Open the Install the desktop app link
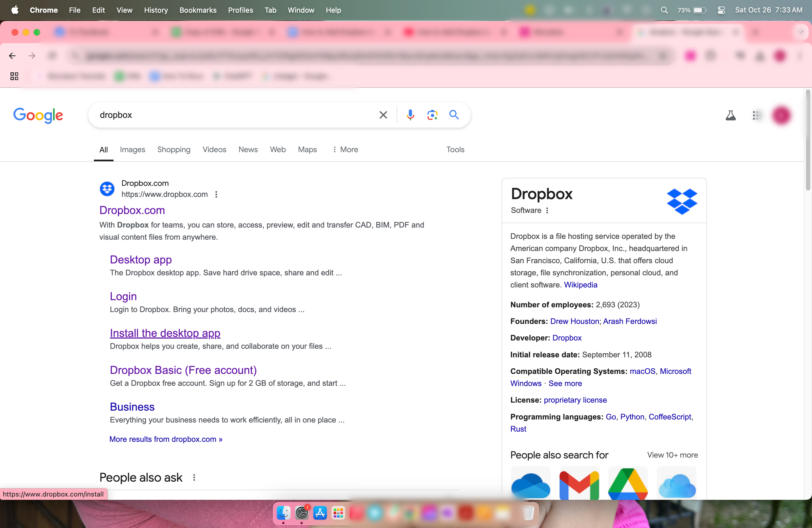812x528 pixels. point(165,333)
